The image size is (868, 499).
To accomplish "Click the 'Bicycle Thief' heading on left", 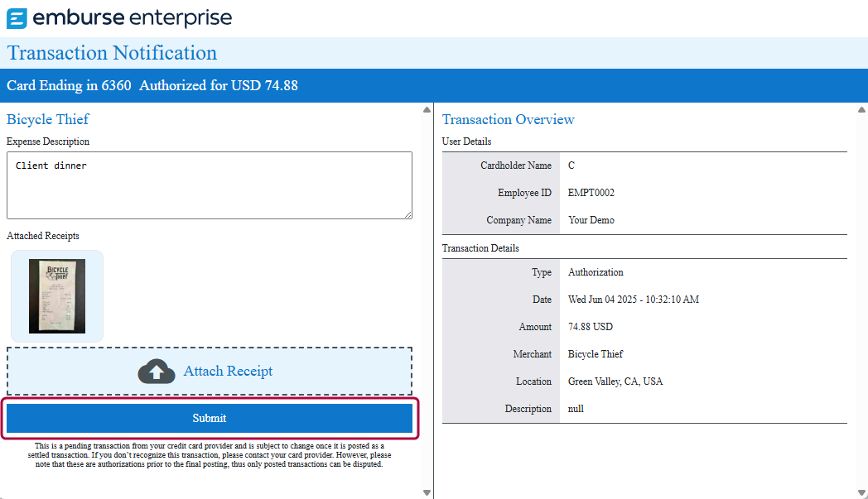I will point(47,119).
